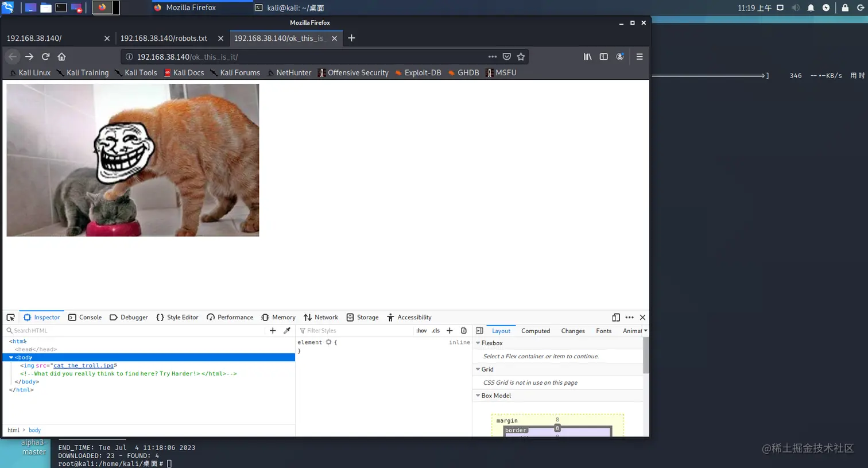Viewport: 868px width, 468px height.
Task: Activate the pick-an-element tool in DevTools
Action: click(10, 318)
